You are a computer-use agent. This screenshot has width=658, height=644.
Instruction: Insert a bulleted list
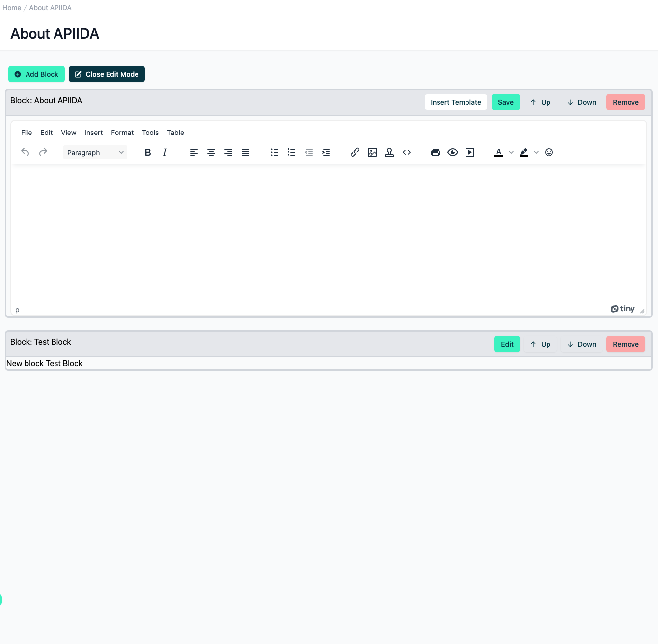click(274, 152)
